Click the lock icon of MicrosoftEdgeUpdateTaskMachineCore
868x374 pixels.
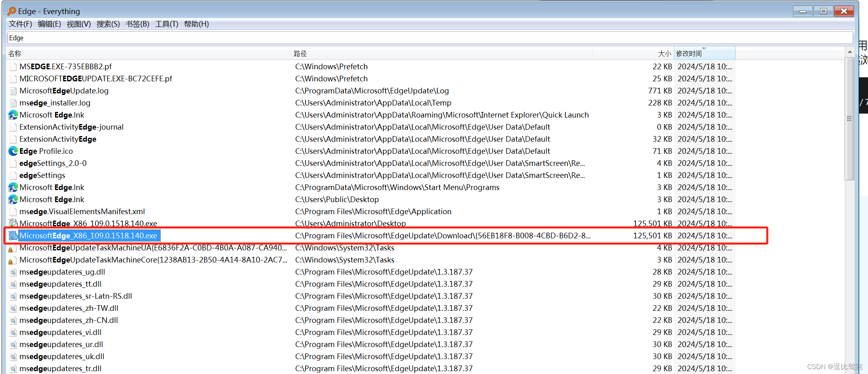(12, 260)
